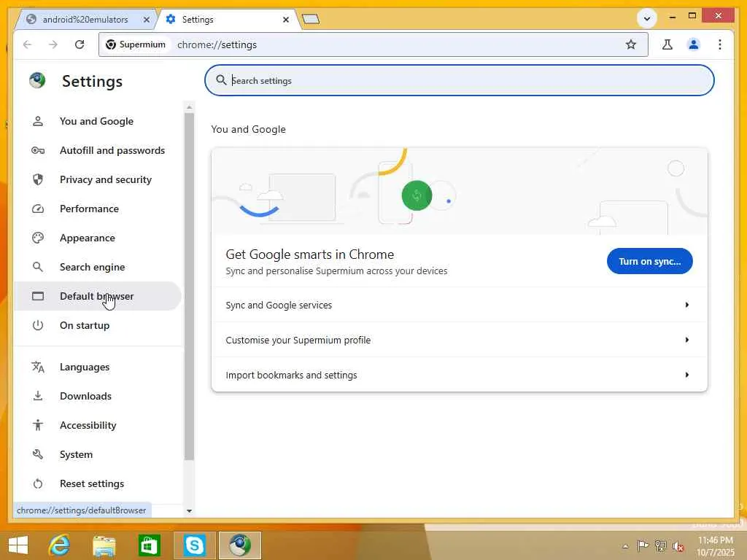747x560 pixels.
Task: Open Privacy and security section
Action: (98, 179)
